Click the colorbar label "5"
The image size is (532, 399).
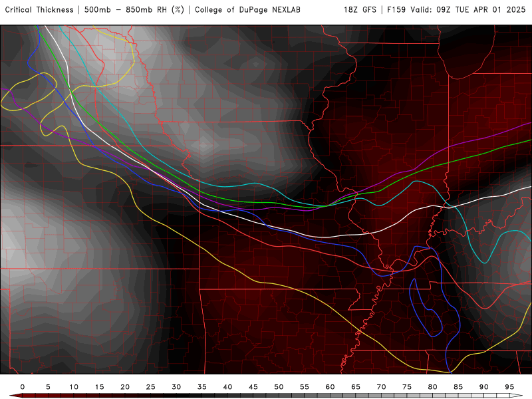(48, 387)
